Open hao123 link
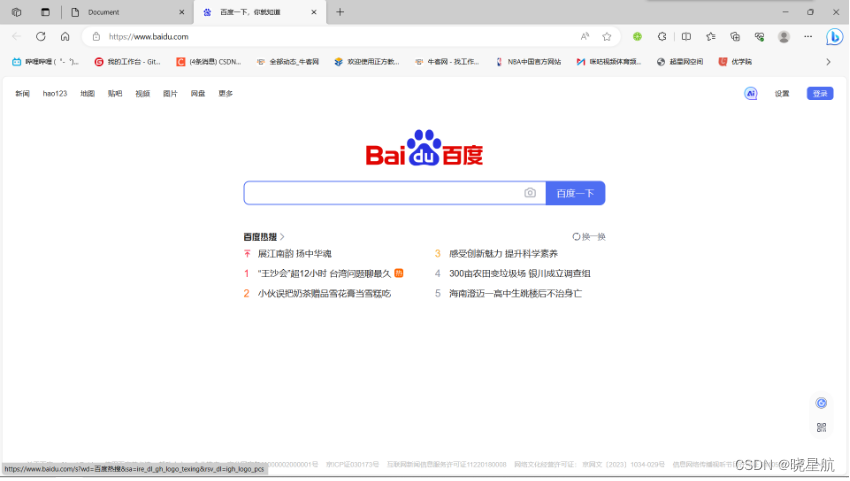Screen dimensions: 850x481 pyautogui.click(x=55, y=93)
